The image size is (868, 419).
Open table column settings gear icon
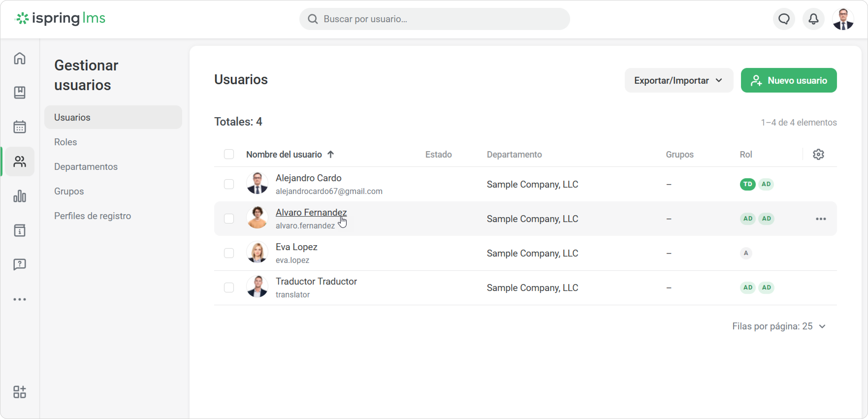818,154
